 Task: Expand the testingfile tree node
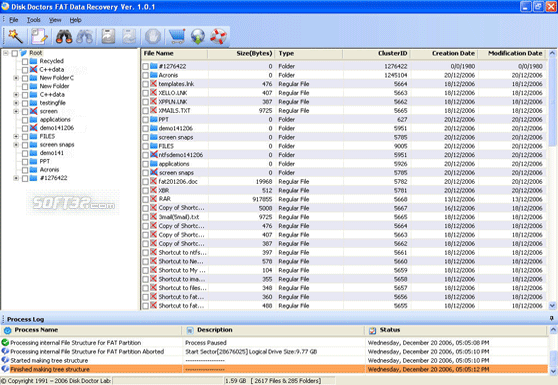point(16,103)
